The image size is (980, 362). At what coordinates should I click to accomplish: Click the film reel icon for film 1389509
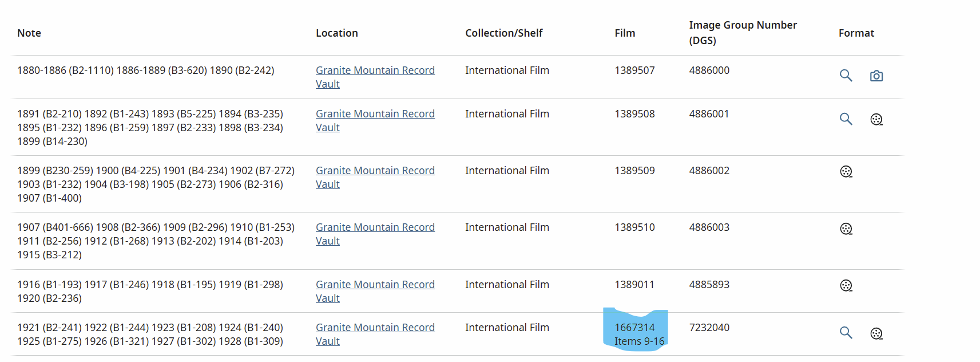846,171
